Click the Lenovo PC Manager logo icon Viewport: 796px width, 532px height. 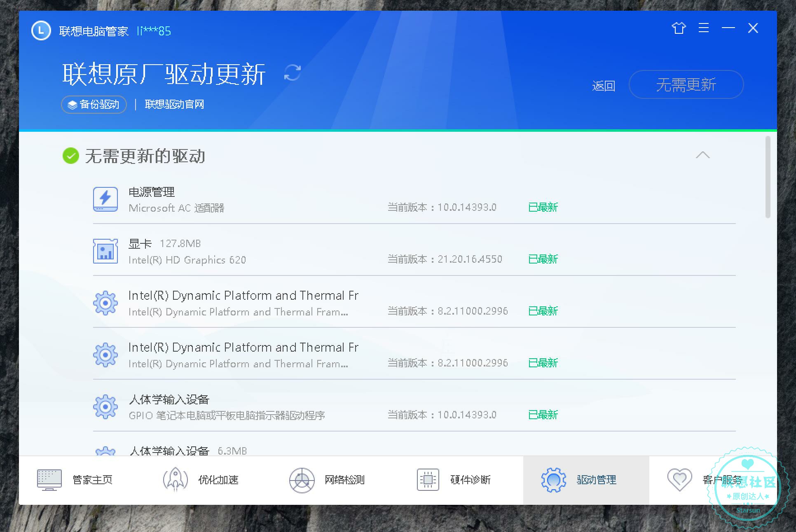click(x=41, y=31)
